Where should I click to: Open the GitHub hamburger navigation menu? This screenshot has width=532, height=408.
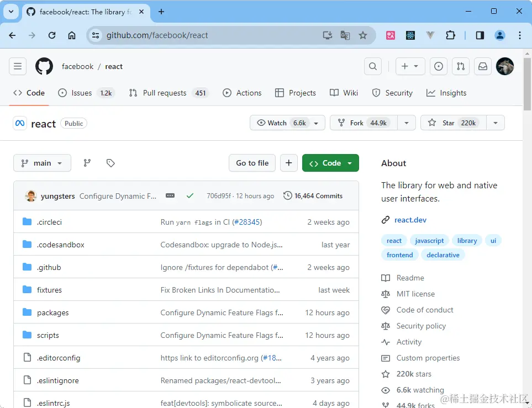click(18, 66)
